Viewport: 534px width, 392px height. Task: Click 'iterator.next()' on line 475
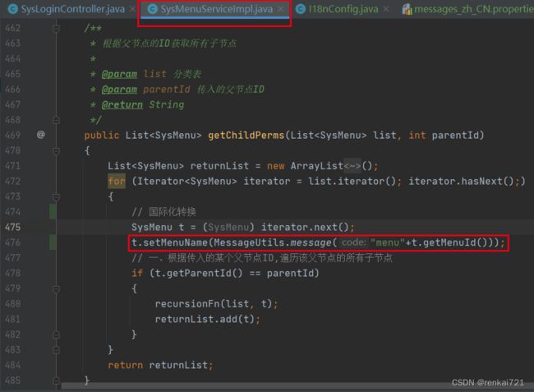pyautogui.click(x=305, y=227)
